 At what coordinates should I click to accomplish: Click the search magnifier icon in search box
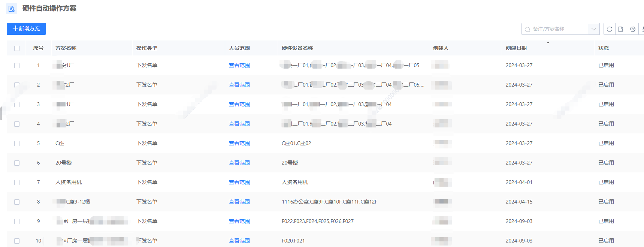(527, 29)
